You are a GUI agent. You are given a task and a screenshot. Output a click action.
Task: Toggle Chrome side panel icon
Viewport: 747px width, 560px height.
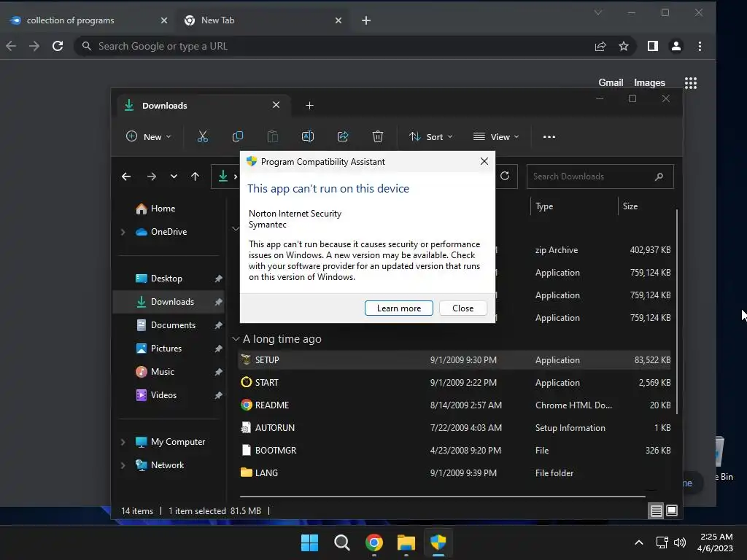point(653,46)
